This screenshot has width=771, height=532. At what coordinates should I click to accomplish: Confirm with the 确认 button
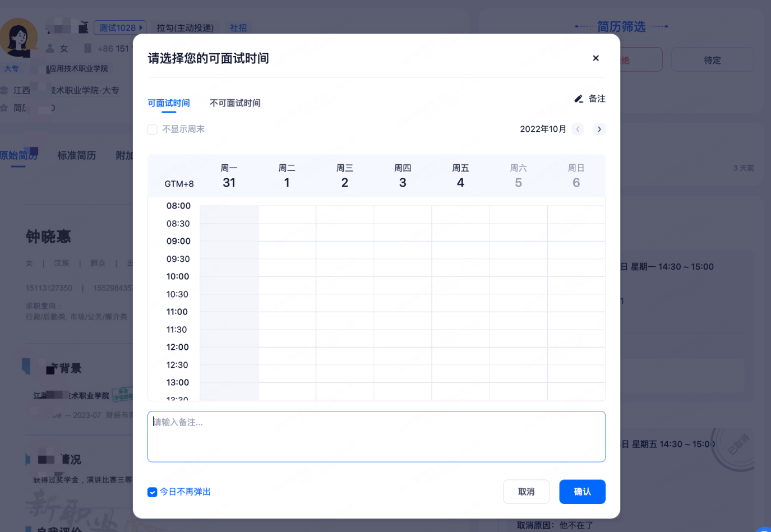(582, 492)
